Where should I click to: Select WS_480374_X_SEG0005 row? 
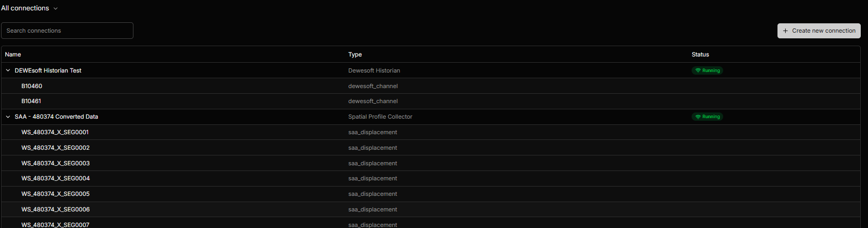point(430,194)
